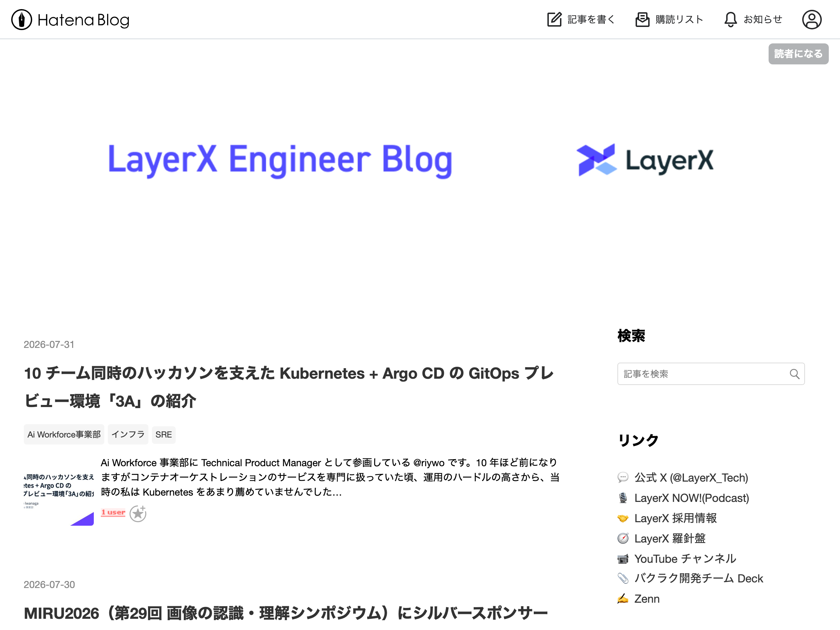The height and width of the screenshot is (630, 840).
Task: Select the インフラ category tag
Action: point(128,434)
